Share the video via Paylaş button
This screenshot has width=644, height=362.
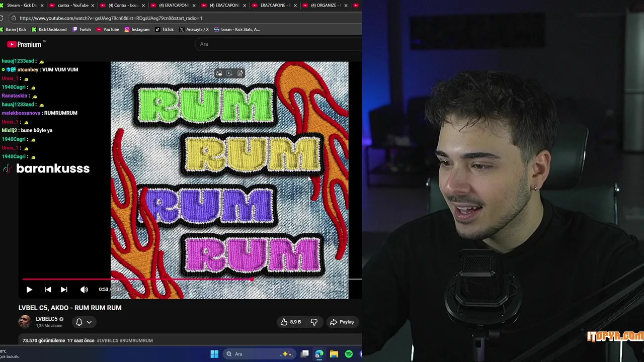pyautogui.click(x=342, y=322)
